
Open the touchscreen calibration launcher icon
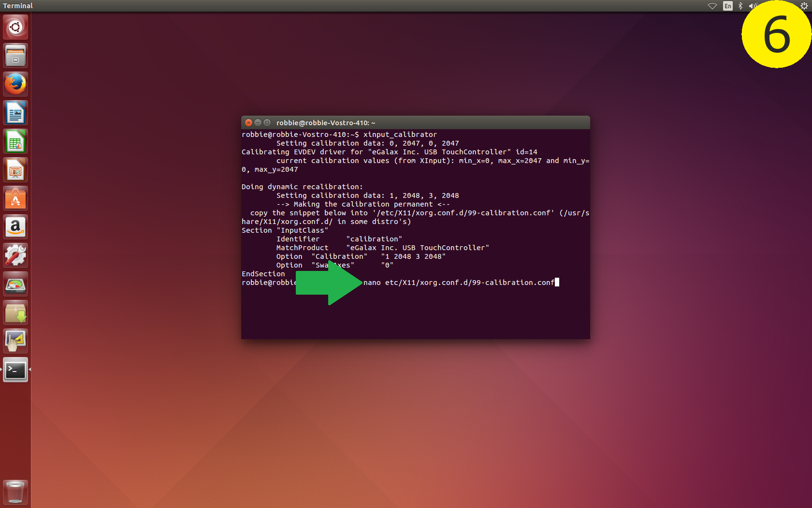coord(15,341)
